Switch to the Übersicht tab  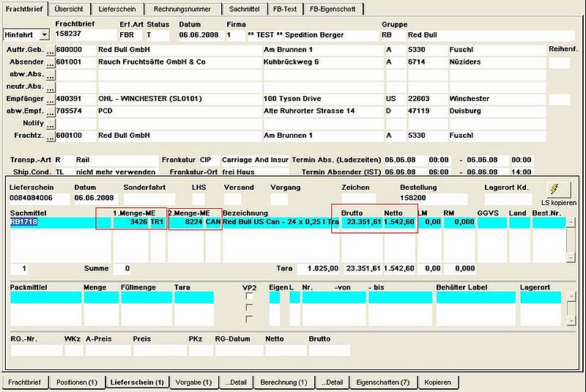69,9
